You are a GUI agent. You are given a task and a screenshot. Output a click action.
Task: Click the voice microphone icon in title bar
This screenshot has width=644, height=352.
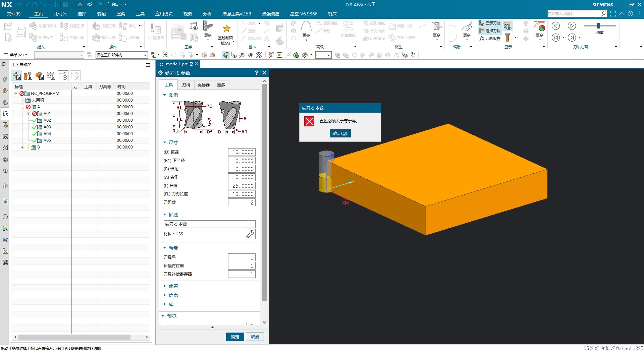point(80,4)
